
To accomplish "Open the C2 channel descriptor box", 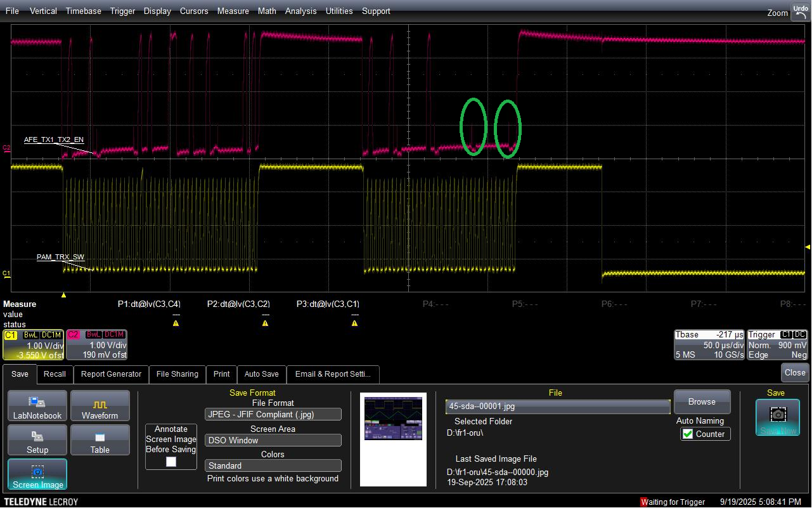I will (96, 345).
